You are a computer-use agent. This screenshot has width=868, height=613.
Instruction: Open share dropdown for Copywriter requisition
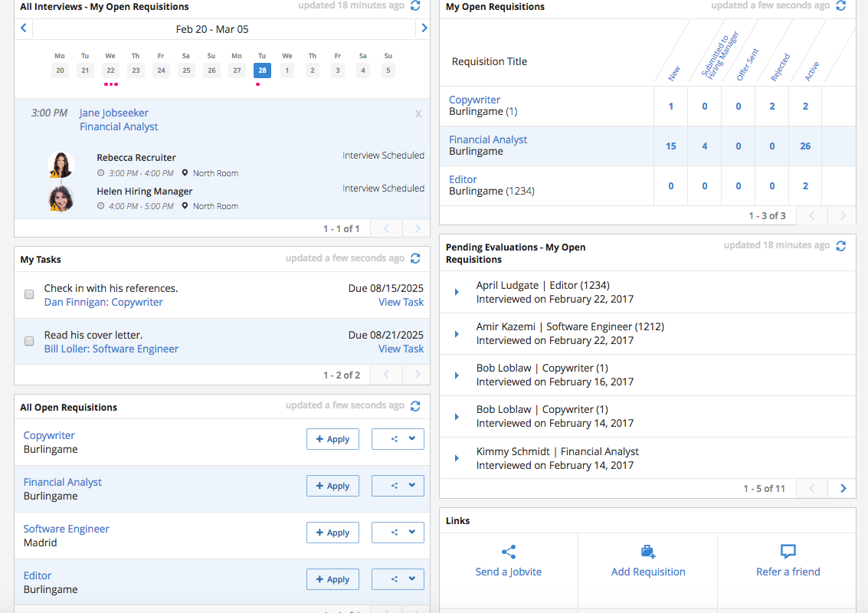(398, 439)
